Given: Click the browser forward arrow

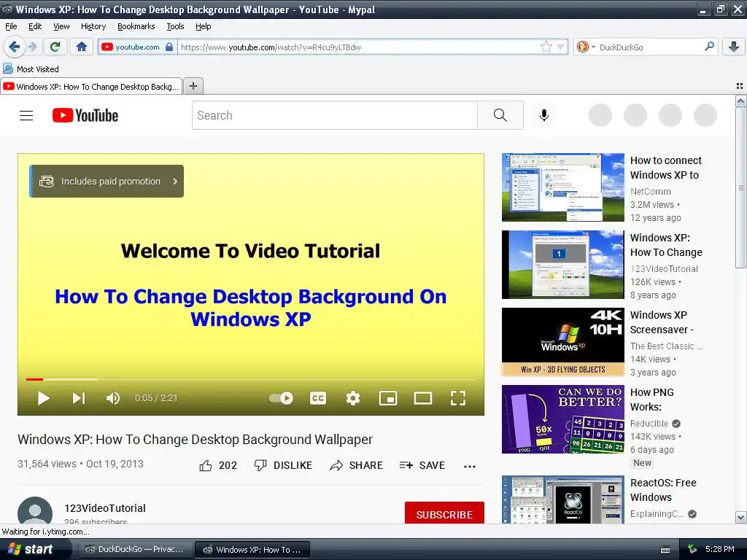Looking at the screenshot, I should click(32, 47).
